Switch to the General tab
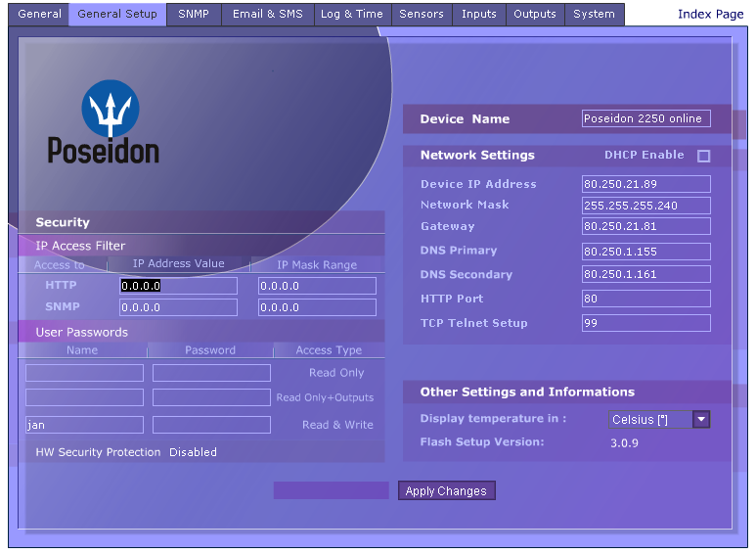This screenshot has height=554, width=756. pos(39,14)
